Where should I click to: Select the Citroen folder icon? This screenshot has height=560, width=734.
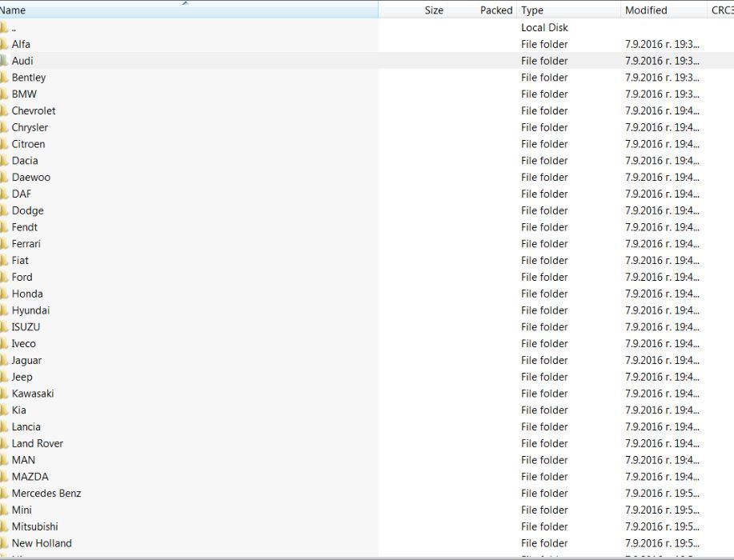[x=4, y=144]
